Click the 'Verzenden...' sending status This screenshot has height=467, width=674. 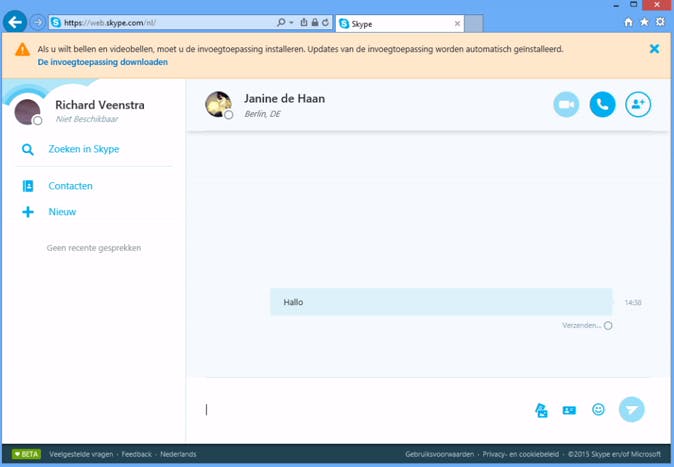pyautogui.click(x=581, y=326)
